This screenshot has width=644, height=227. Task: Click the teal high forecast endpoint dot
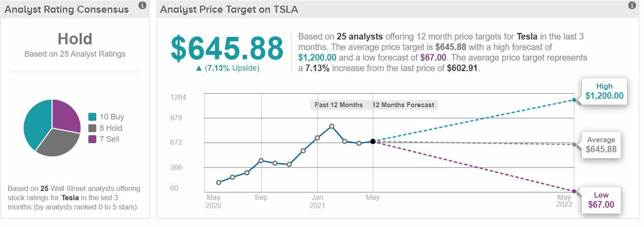pos(574,100)
